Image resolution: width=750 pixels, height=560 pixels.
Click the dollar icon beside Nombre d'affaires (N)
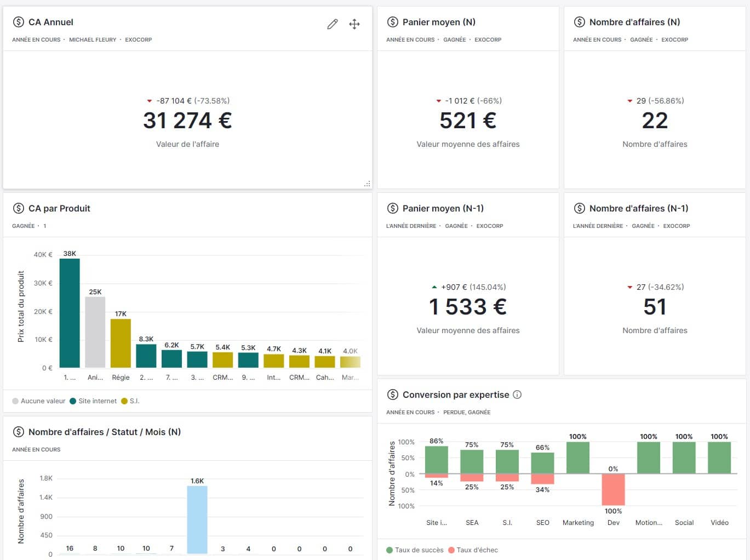(x=579, y=22)
